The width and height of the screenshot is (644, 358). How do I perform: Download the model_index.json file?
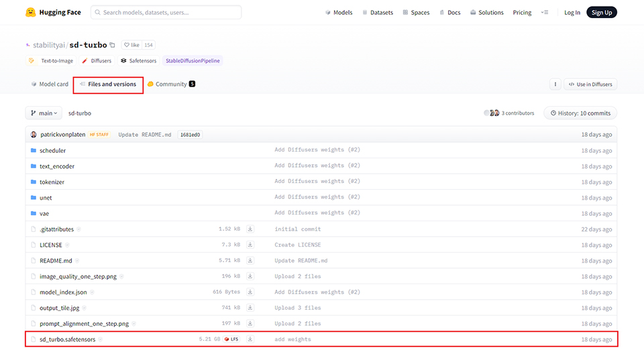coord(250,292)
